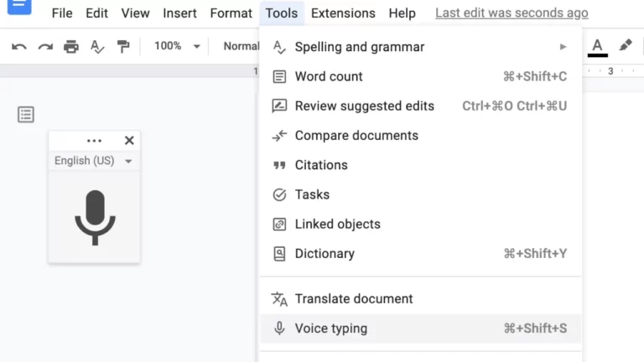The image size is (644, 362).
Task: Choose Word count from the Tools menu
Action: pyautogui.click(x=421, y=76)
